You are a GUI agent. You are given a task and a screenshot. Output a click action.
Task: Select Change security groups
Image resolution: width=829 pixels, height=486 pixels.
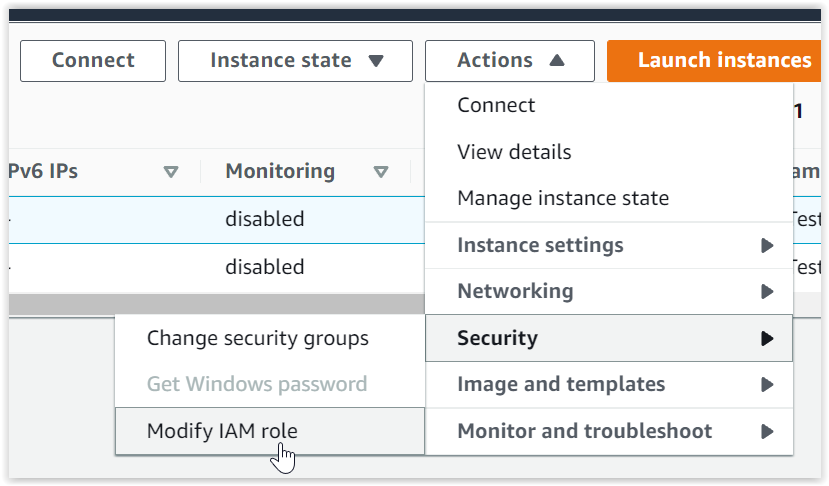pyautogui.click(x=258, y=338)
